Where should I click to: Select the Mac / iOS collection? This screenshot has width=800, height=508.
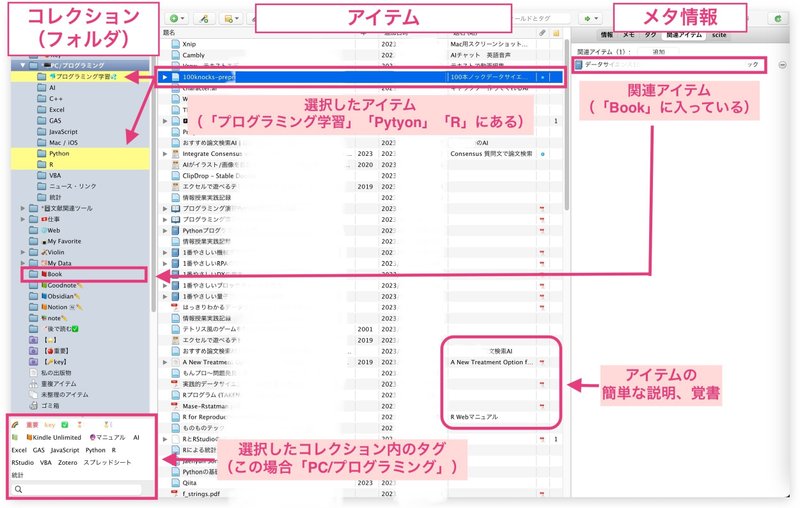(63, 143)
